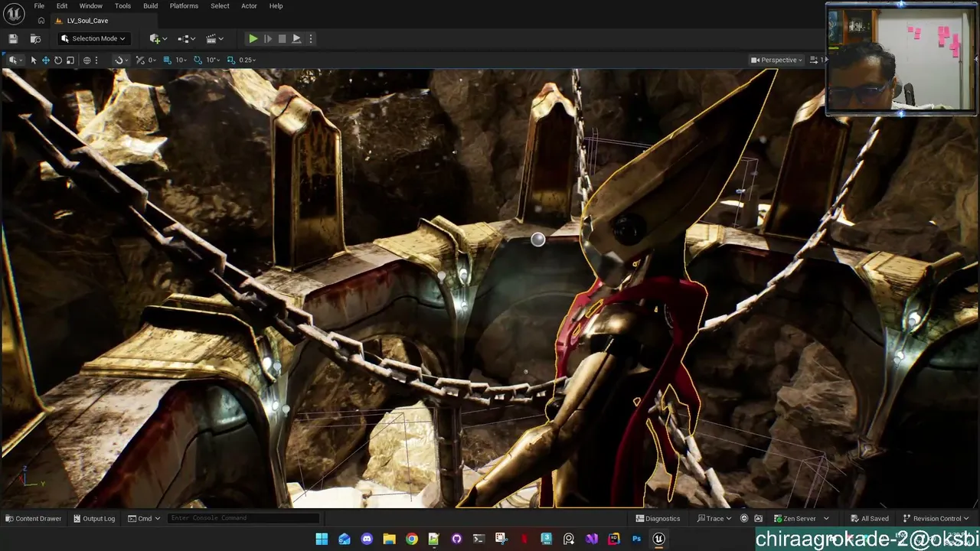
Task: Toggle the world/local coordinate space globe
Action: click(x=87, y=60)
